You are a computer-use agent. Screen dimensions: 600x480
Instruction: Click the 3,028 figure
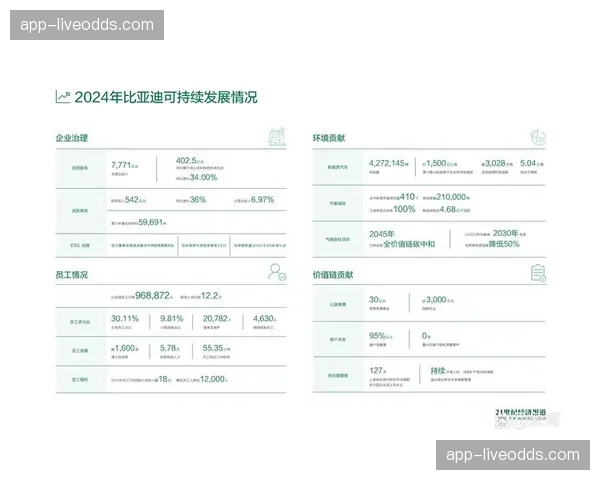coord(496,163)
